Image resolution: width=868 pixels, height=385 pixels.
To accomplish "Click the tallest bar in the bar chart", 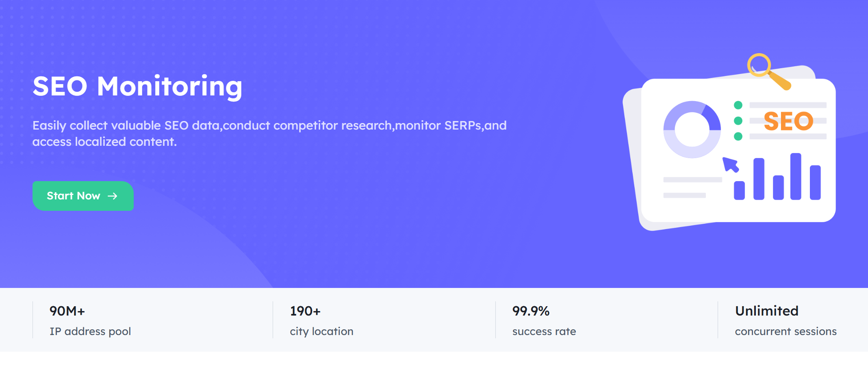I will click(x=796, y=176).
